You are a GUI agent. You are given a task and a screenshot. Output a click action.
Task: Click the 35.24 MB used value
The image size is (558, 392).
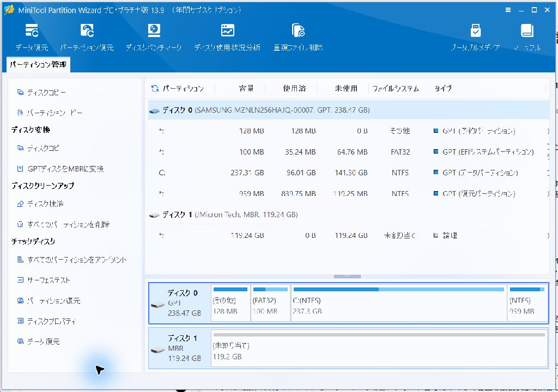click(300, 152)
